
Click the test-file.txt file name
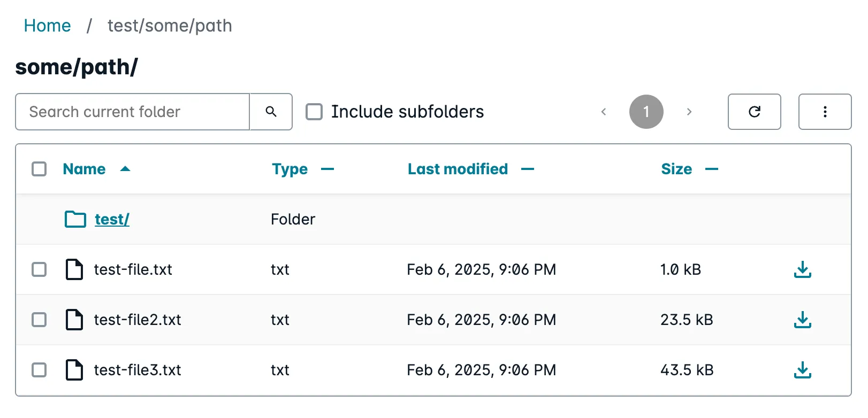[133, 269]
